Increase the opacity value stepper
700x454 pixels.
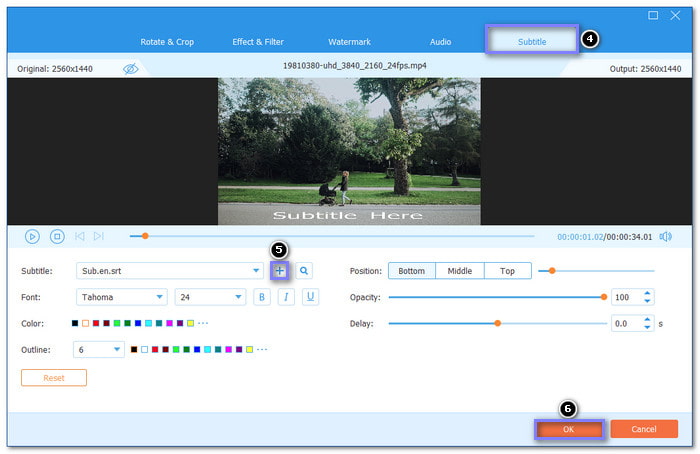click(647, 293)
